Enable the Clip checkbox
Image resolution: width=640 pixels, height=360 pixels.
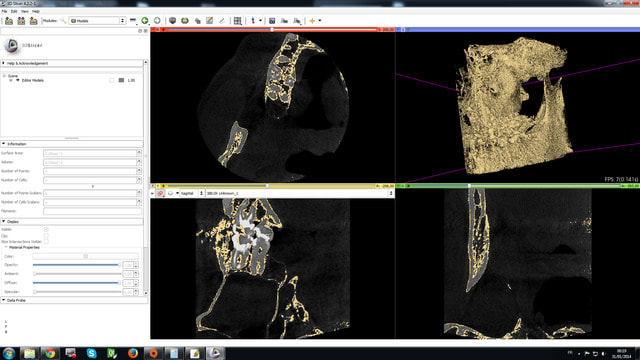[x=46, y=236]
